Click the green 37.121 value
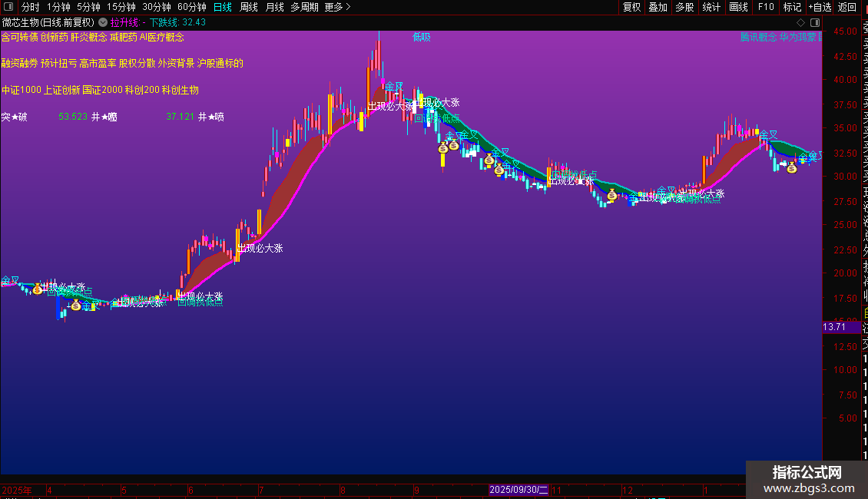This screenshot has height=499, width=868. (181, 117)
